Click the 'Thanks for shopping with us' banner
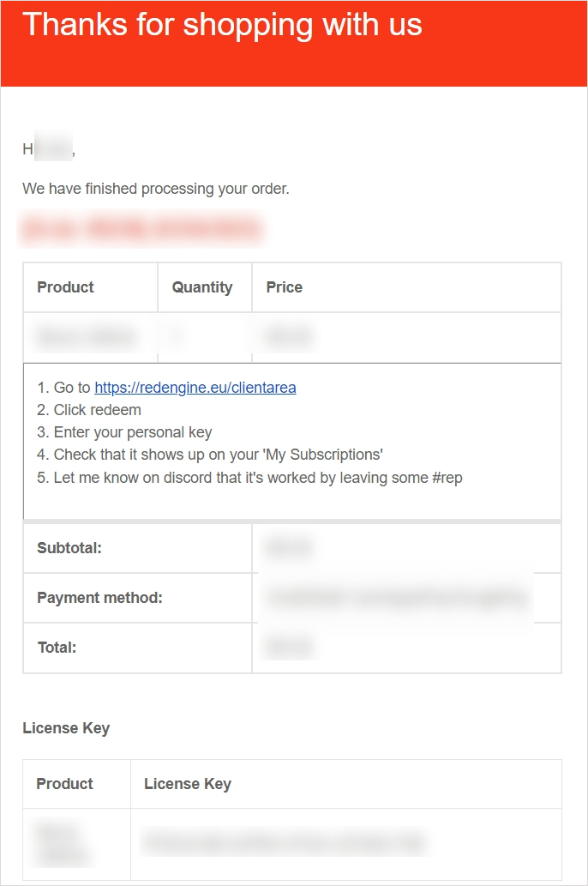 coord(222,25)
